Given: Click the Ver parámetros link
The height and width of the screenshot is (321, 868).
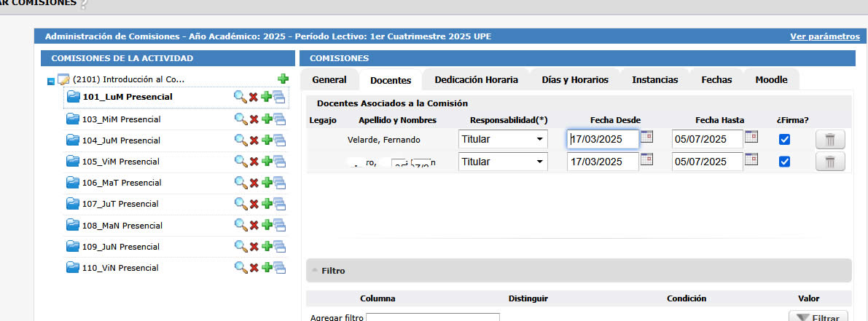Looking at the screenshot, I should coord(824,36).
